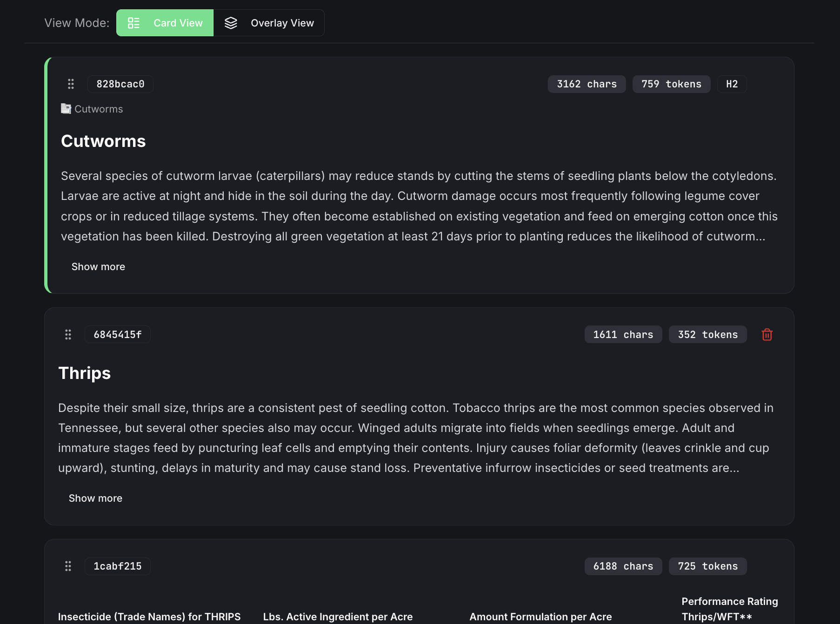This screenshot has height=624, width=840.
Task: Click the layers icon in Overlay View button
Action: [x=231, y=22]
